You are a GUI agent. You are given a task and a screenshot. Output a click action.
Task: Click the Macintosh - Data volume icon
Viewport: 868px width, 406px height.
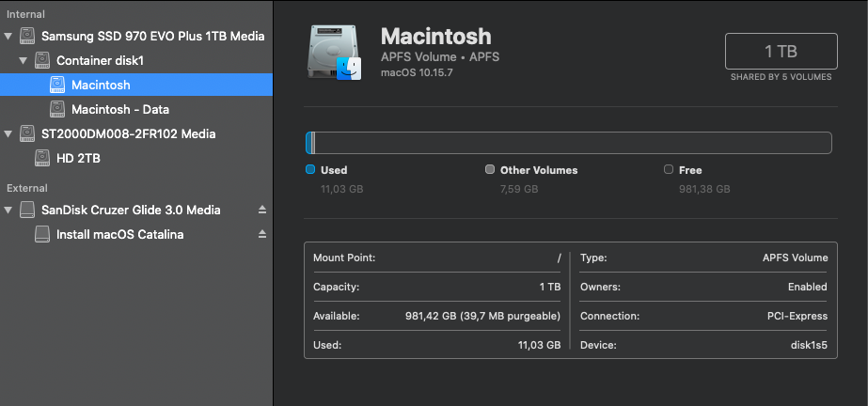[x=57, y=109]
